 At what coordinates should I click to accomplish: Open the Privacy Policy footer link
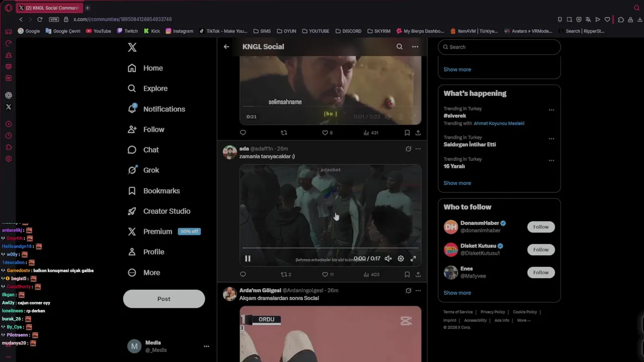pos(493,312)
